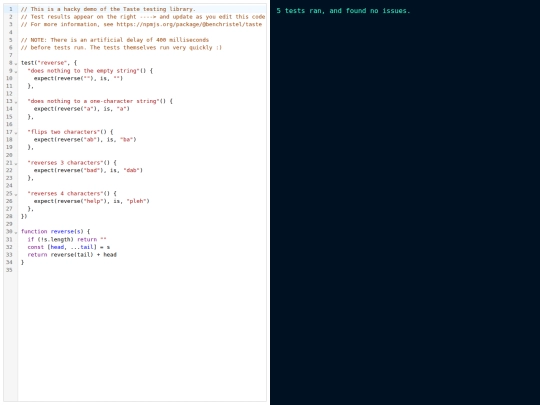This screenshot has width=540, height=405.
Task: Click on the "reverses 4 characters" test name
Action: tap(65, 194)
